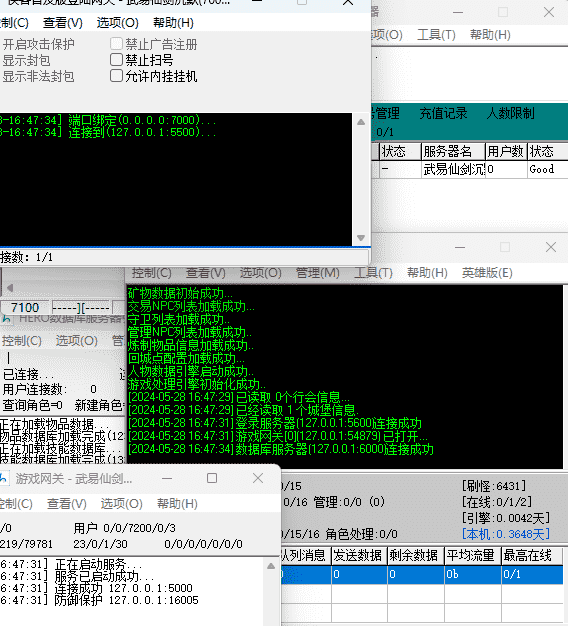
Task: Click the [刷怪:6431] status text
Action: [494, 486]
